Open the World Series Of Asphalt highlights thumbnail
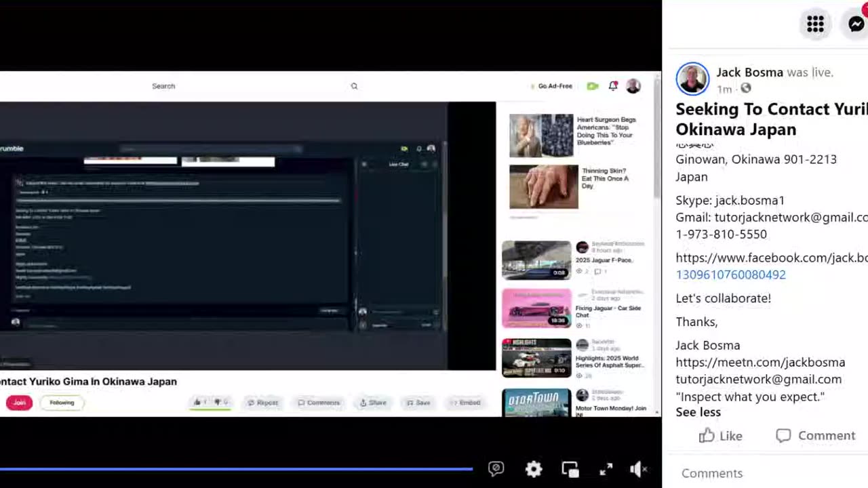This screenshot has height=488, width=868. pyautogui.click(x=536, y=357)
